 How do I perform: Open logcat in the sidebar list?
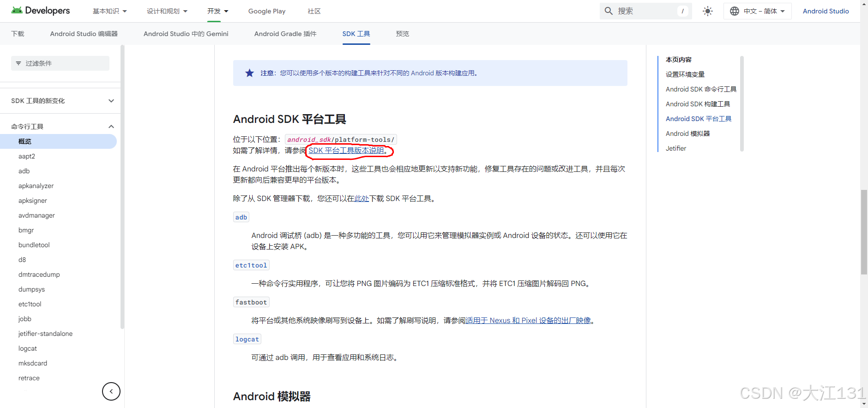tap(28, 348)
